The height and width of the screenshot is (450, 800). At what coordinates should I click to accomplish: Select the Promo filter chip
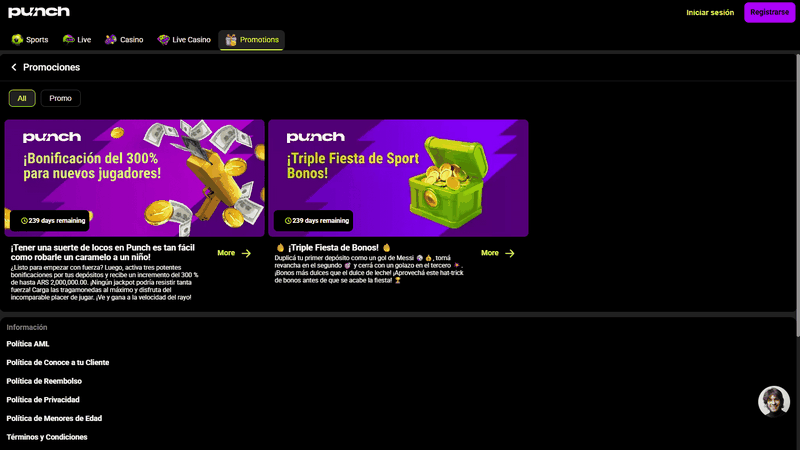60,98
